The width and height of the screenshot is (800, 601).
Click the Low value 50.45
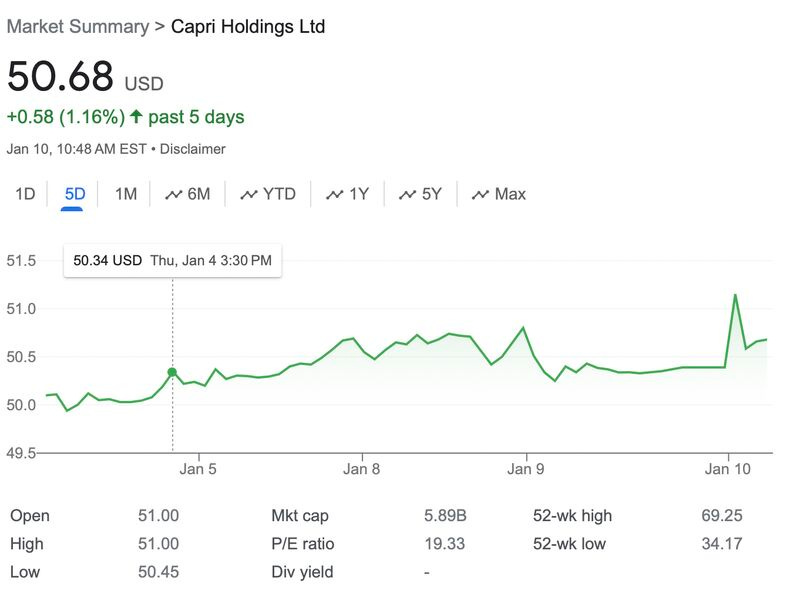(x=158, y=571)
